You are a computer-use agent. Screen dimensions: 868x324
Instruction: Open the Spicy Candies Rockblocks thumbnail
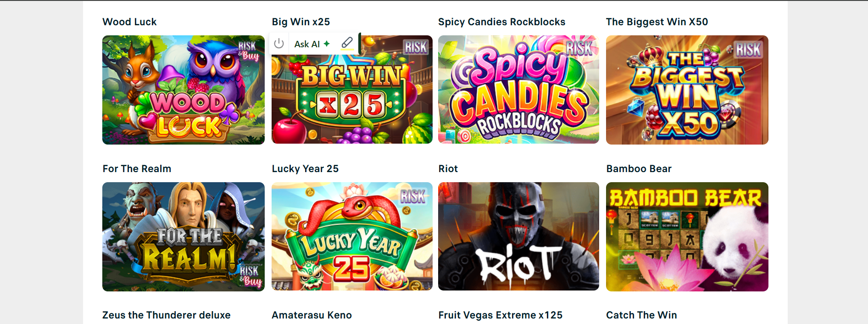coord(518,89)
